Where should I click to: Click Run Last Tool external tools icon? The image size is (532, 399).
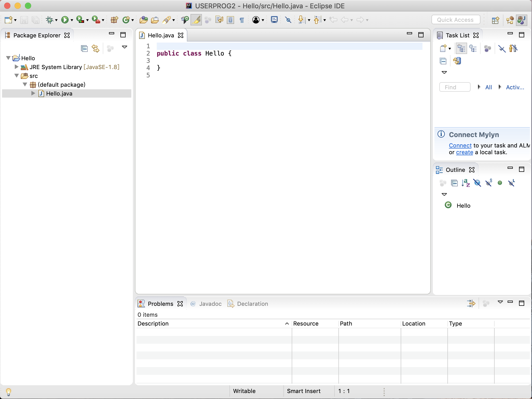[96, 20]
